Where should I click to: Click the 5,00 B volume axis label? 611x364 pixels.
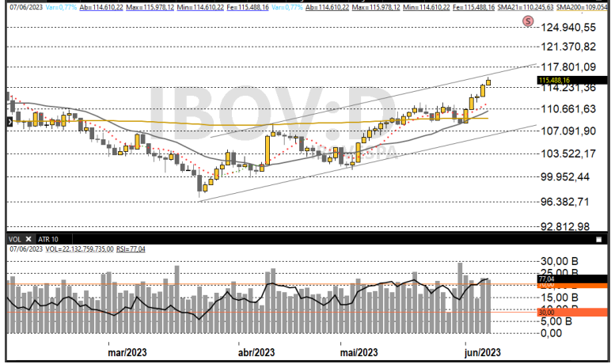(556, 321)
